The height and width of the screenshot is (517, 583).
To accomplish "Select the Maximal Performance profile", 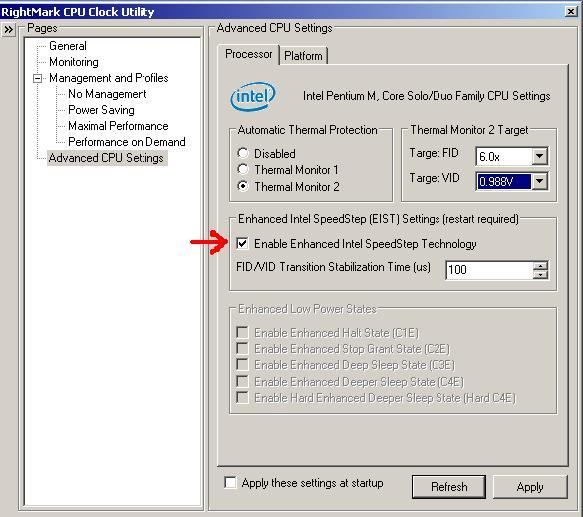I will [x=118, y=126].
